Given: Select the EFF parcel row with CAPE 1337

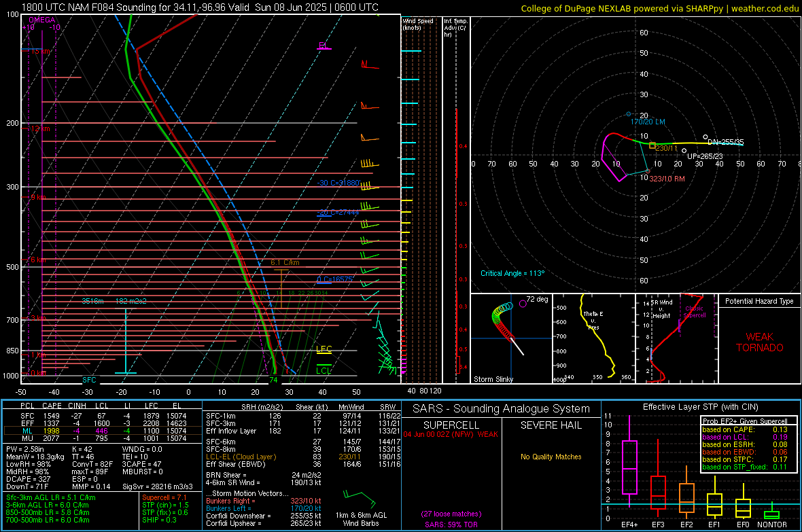Looking at the screenshot, I should pyautogui.click(x=103, y=423).
